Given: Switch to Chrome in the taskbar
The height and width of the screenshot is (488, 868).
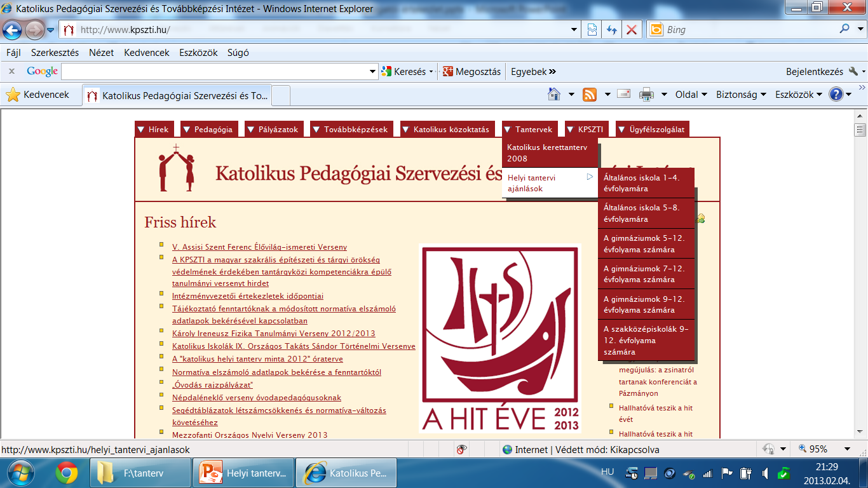Looking at the screenshot, I should click(67, 473).
